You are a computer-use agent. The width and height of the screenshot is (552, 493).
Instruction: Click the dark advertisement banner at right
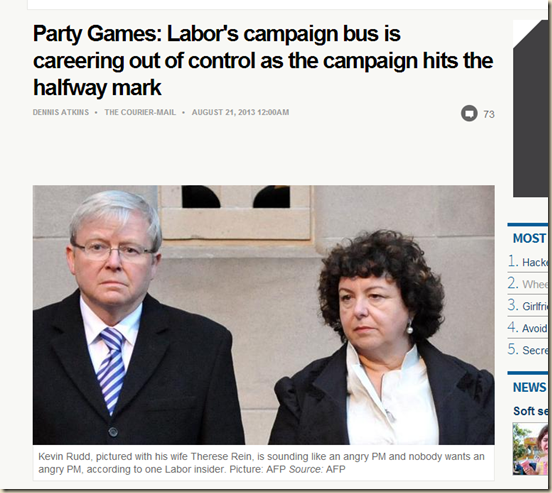[x=530, y=108]
